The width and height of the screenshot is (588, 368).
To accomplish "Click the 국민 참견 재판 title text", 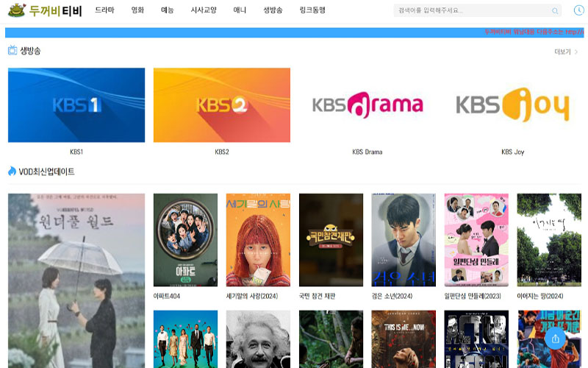I will (317, 296).
